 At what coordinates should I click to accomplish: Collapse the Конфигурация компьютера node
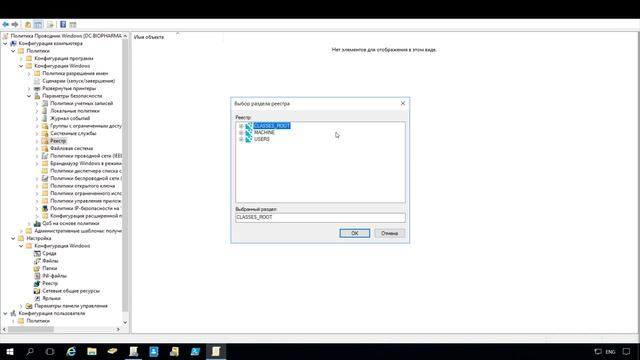tap(5, 43)
